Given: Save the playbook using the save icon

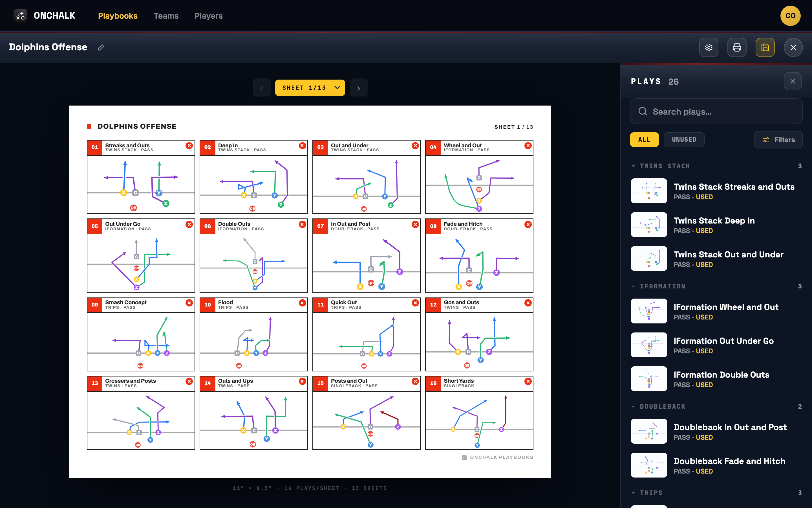Looking at the screenshot, I should coord(765,47).
